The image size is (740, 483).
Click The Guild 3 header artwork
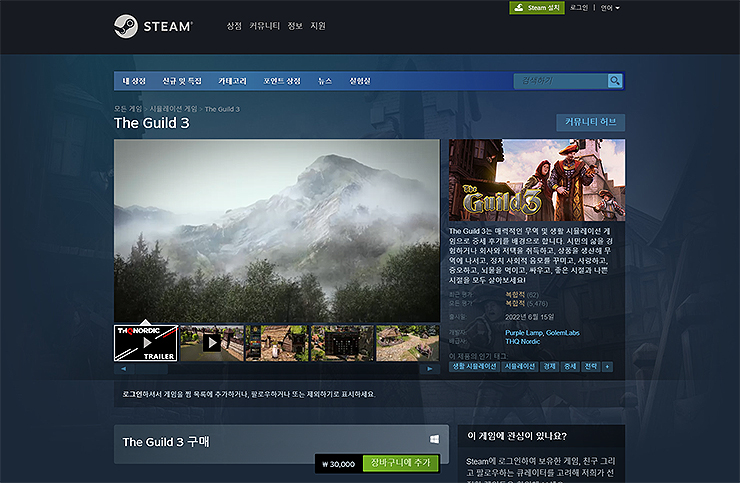coord(537,180)
